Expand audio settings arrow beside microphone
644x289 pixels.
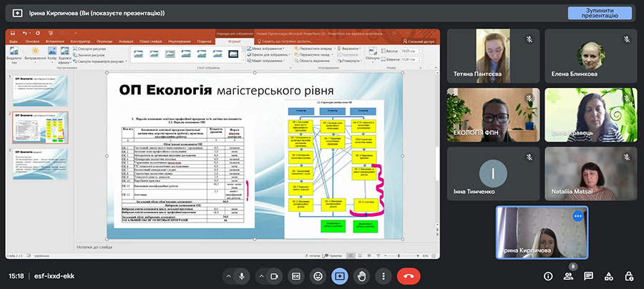[x=228, y=275]
